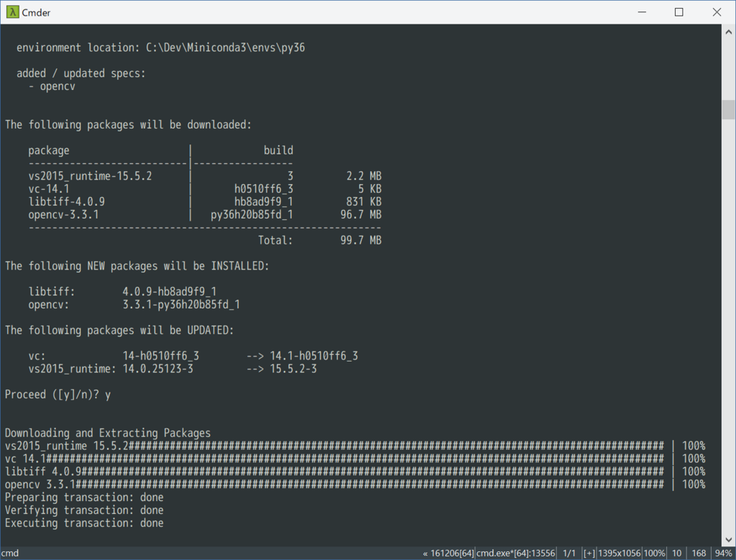Click 'libtiff-4.0.9' in the package table
This screenshot has height=560, width=736.
(x=67, y=202)
